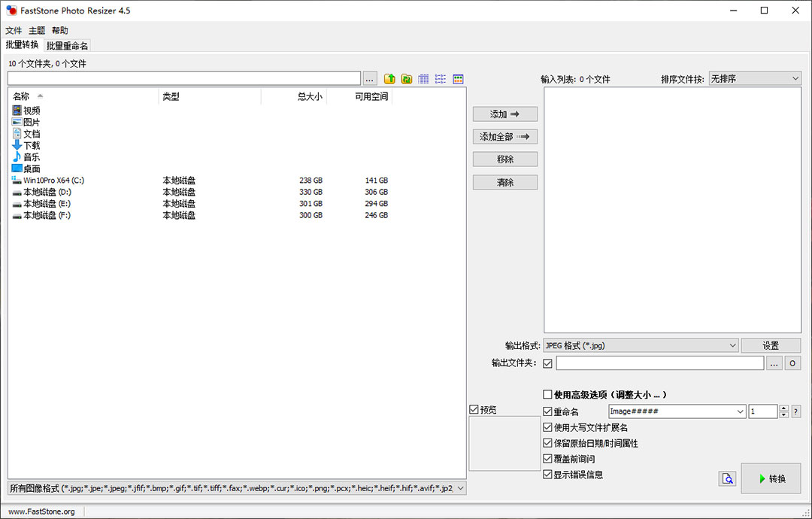Click the output folder path field
812x519 pixels.
coord(660,363)
